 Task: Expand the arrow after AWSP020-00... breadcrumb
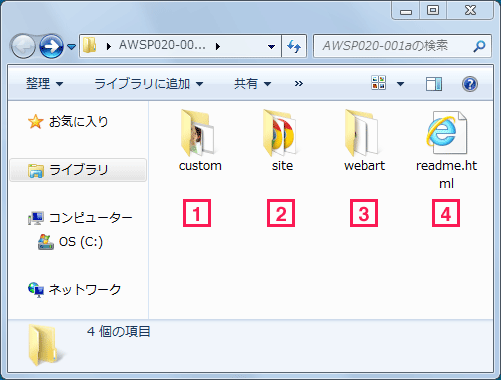pos(218,46)
